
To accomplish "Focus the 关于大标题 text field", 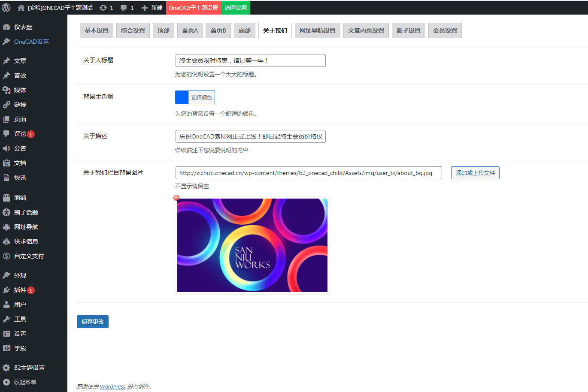I will [x=251, y=60].
